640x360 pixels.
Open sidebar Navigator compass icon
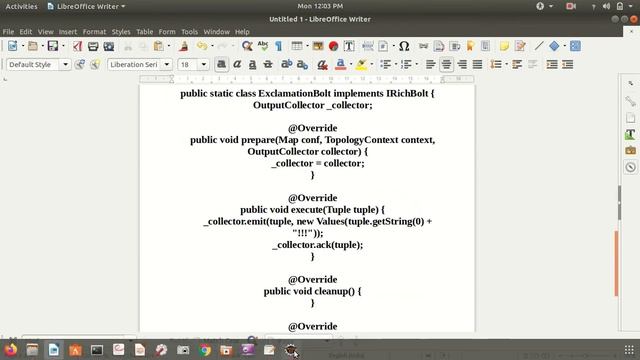[631, 167]
